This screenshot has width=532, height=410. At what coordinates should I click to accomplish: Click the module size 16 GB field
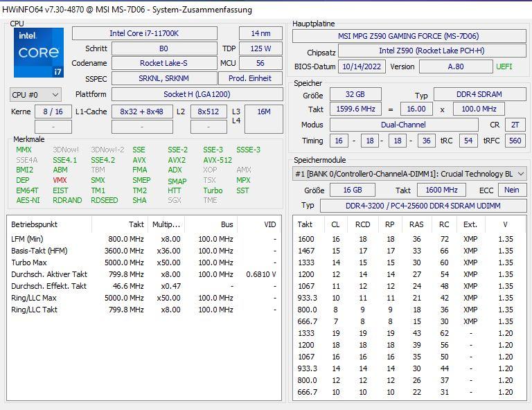pos(353,190)
